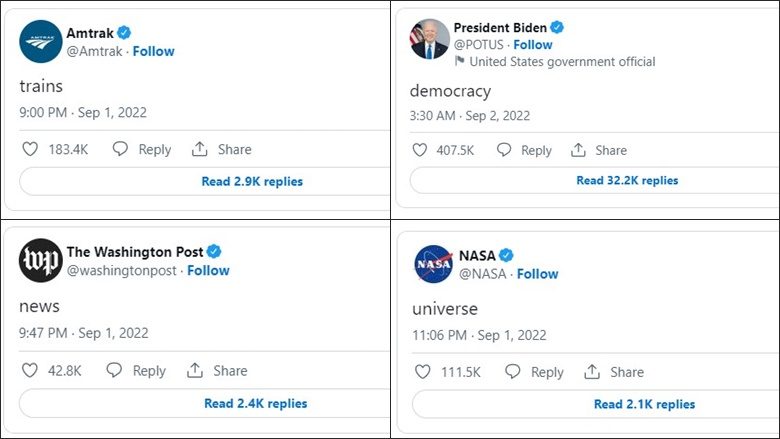Viewport: 780px width, 439px height.
Task: Follow the Amtrak account
Action: tap(153, 51)
